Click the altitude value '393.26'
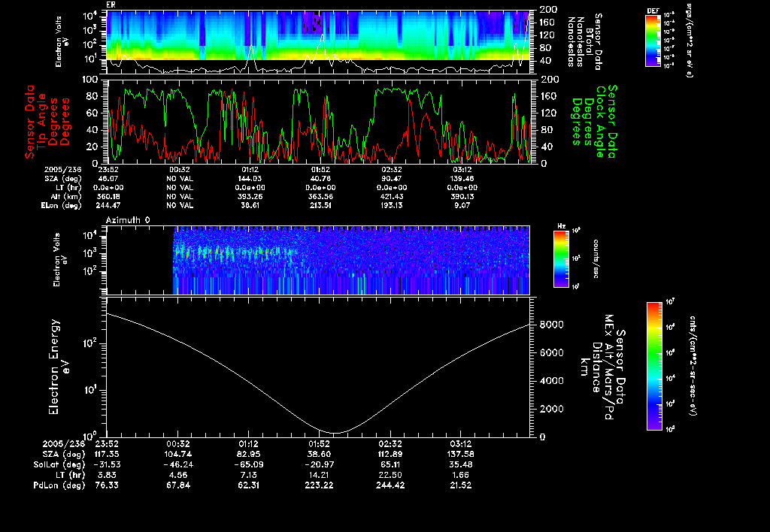The height and width of the screenshot is (532, 770). coord(250,196)
